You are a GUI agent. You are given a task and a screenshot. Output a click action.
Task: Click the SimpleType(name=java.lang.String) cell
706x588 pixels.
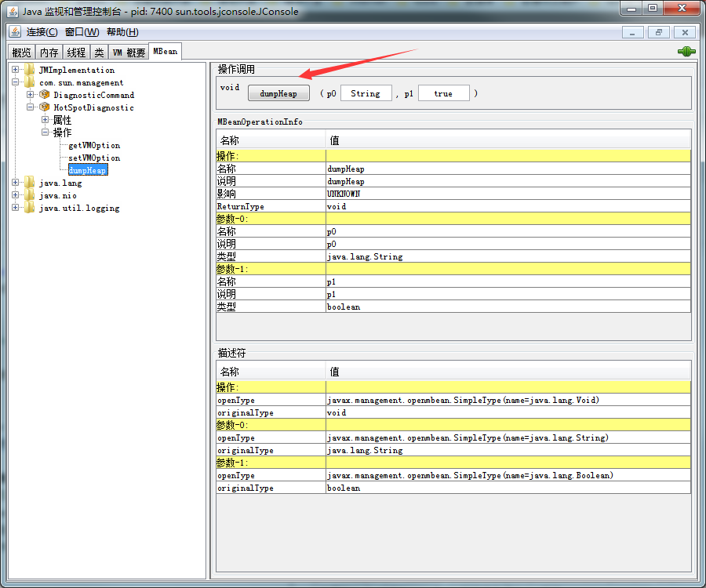[508, 437]
